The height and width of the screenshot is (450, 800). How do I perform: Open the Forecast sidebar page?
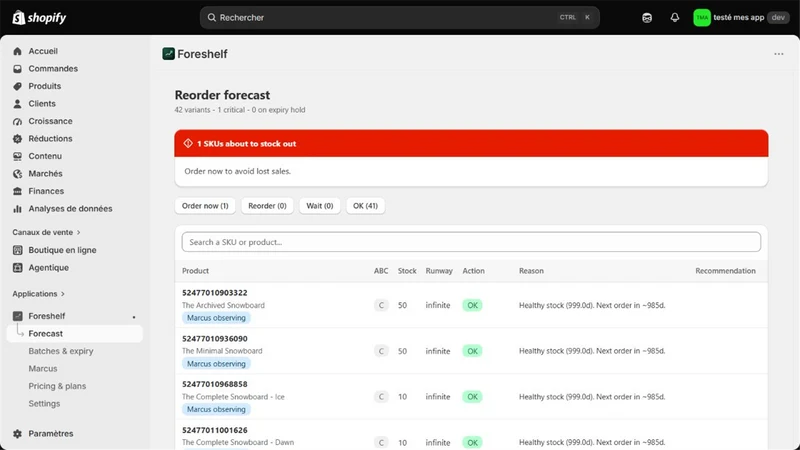pos(74,334)
